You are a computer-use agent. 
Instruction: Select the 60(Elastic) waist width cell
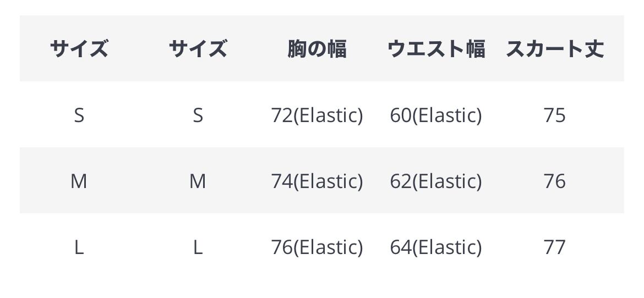(436, 115)
